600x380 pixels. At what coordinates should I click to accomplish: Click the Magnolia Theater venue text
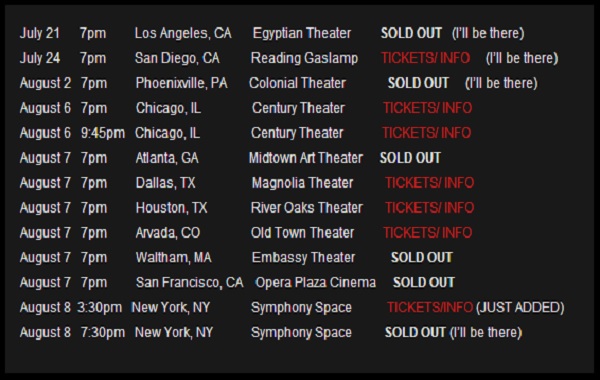302,183
